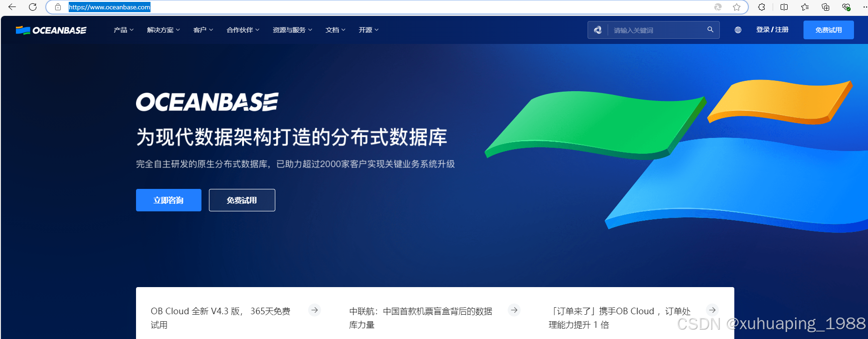Click the 立即咨询 button
The image size is (868, 339).
point(169,200)
